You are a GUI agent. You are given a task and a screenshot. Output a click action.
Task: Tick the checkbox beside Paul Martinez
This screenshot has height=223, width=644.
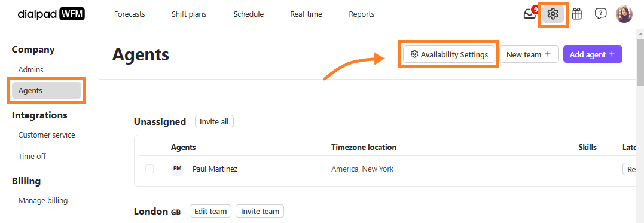[x=149, y=169]
